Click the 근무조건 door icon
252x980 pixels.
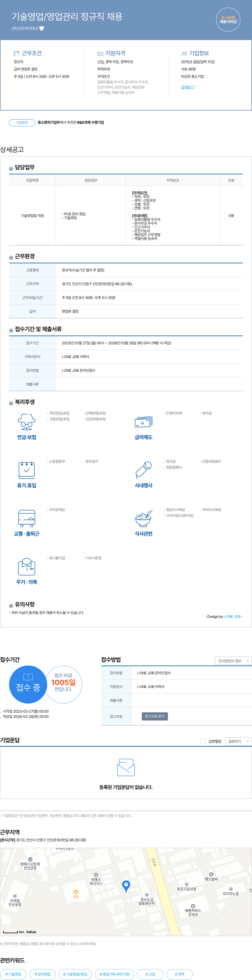pyautogui.click(x=16, y=54)
